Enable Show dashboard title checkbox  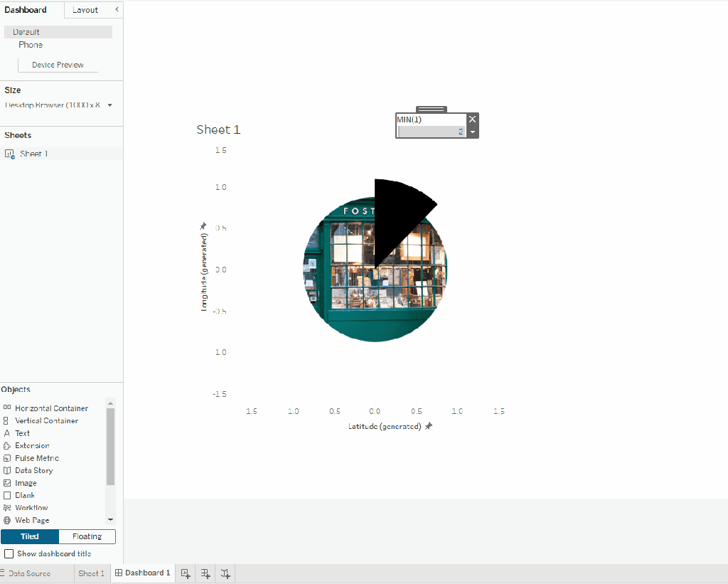pos(9,553)
